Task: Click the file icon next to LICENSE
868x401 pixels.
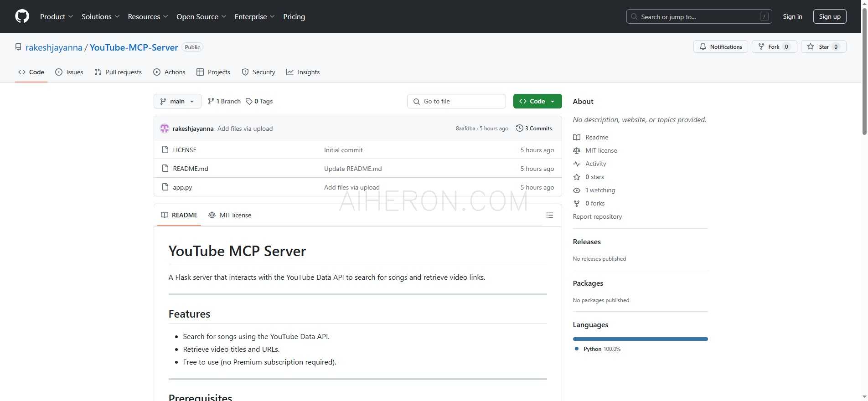Action: 165,149
